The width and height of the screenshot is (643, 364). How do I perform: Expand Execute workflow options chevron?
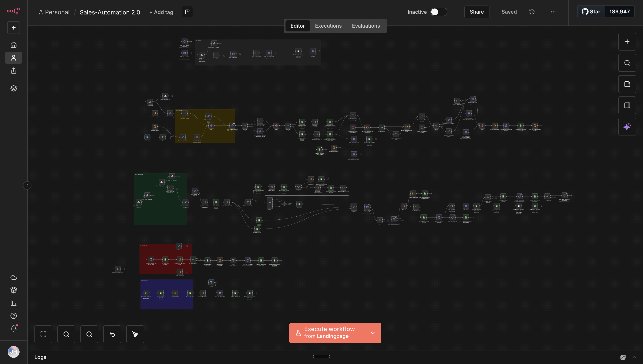click(x=373, y=333)
